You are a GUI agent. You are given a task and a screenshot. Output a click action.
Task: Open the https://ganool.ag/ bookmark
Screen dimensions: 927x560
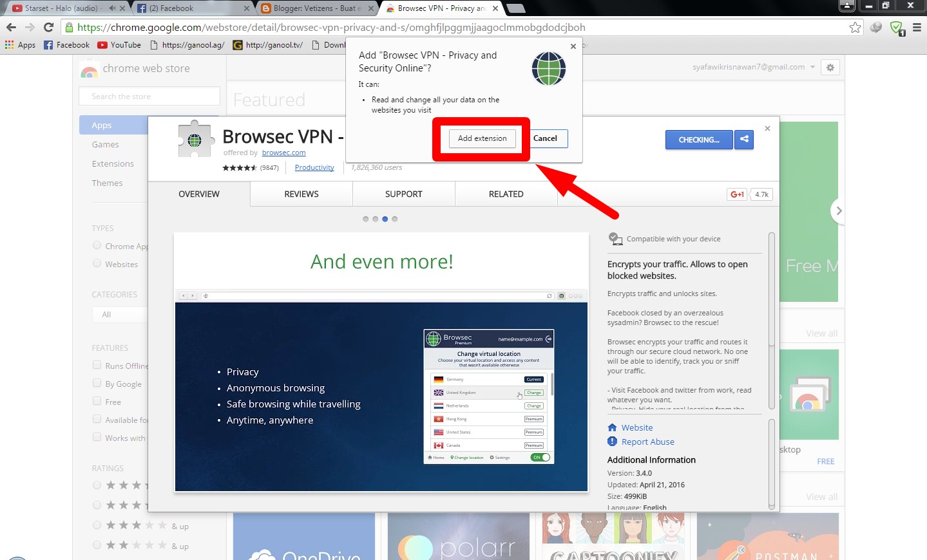(187, 45)
